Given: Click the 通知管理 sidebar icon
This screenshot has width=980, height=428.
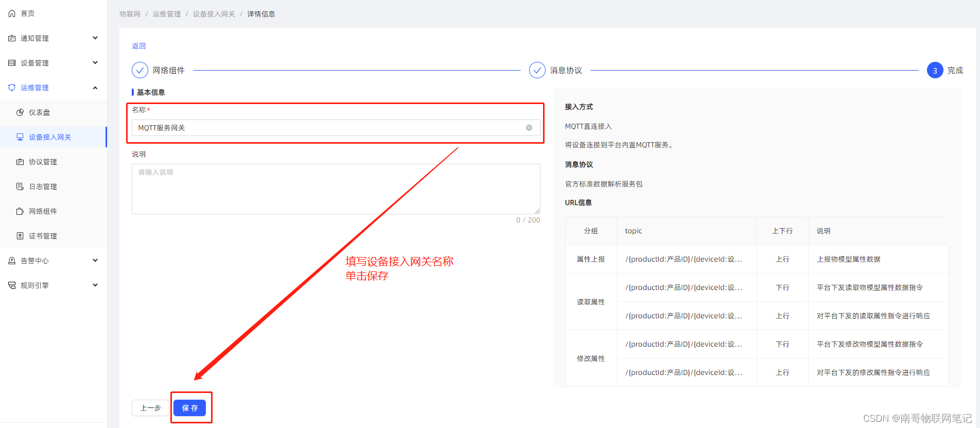Looking at the screenshot, I should coord(12,38).
